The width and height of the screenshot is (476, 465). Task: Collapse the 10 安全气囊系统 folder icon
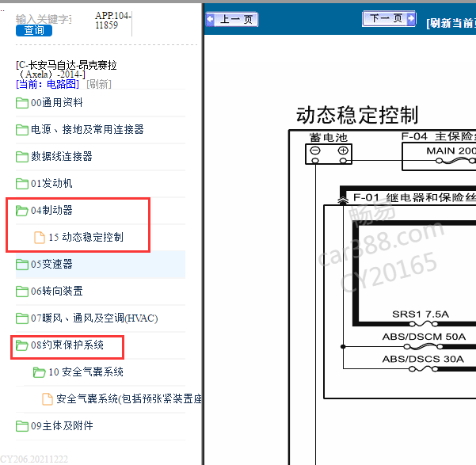click(40, 372)
